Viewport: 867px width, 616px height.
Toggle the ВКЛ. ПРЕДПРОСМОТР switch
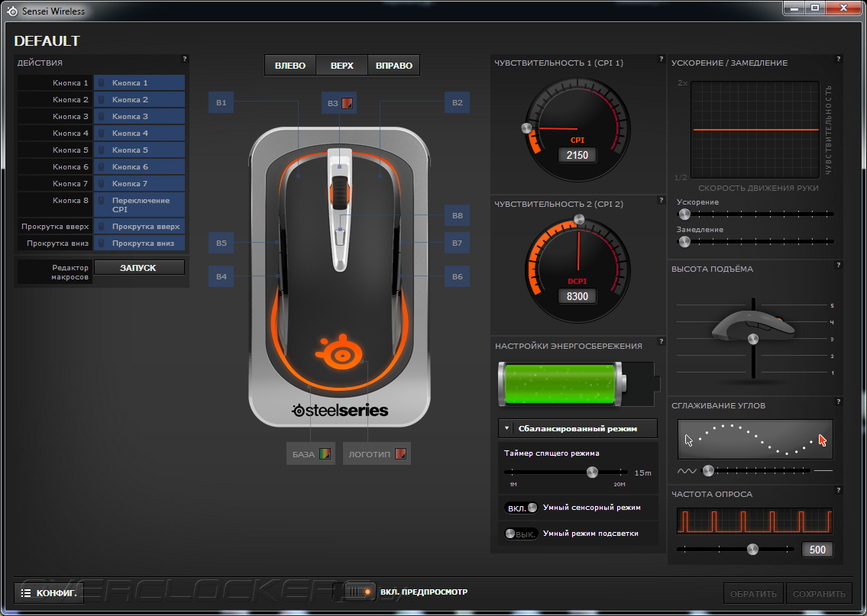point(354,592)
